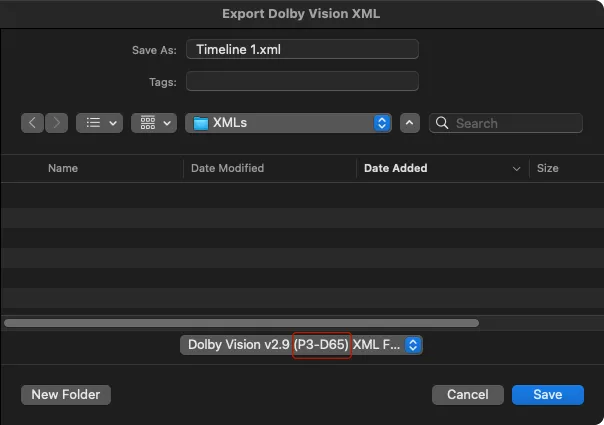Open the Dolby Vision v2.9 format dropdown
604x425 pixels.
[x=301, y=345]
